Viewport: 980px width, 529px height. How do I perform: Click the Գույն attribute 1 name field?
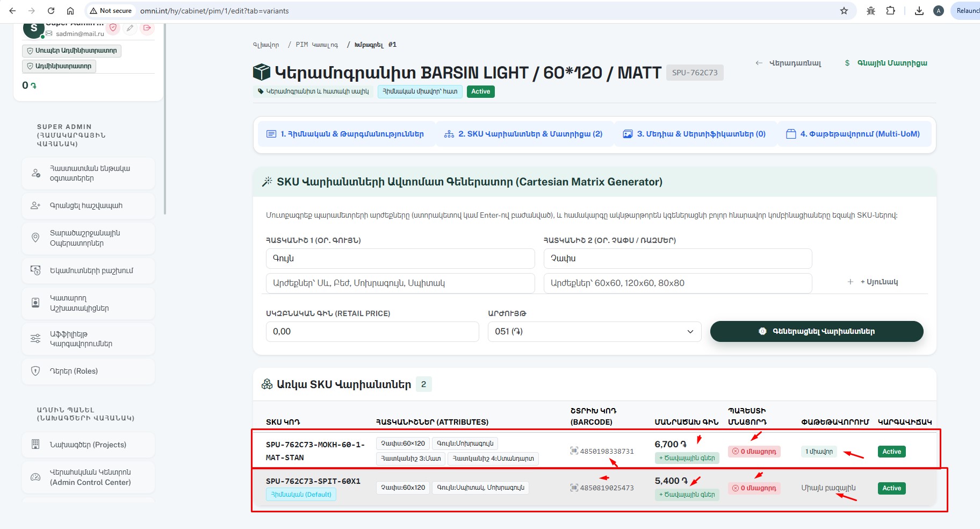tap(400, 258)
